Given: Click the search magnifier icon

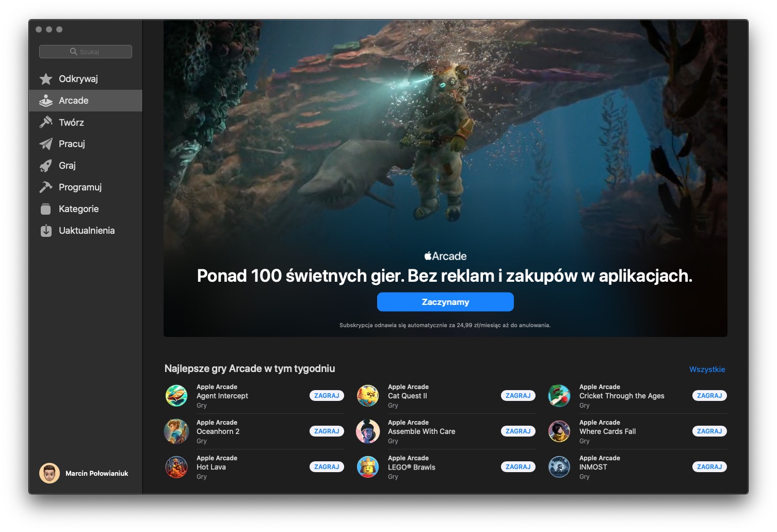Looking at the screenshot, I should click(x=74, y=52).
